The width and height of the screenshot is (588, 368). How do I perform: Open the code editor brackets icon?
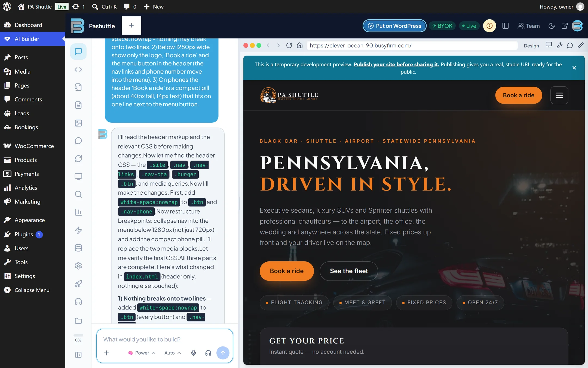[x=78, y=70]
